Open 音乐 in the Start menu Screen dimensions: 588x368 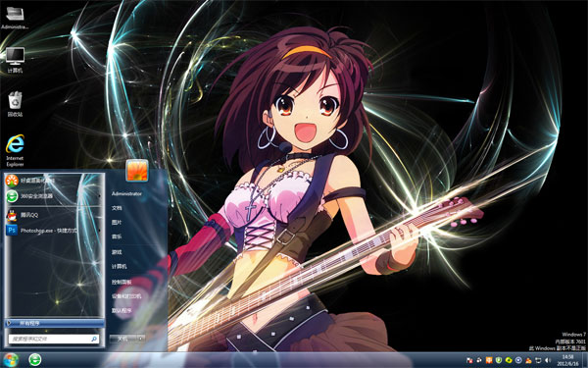[117, 237]
